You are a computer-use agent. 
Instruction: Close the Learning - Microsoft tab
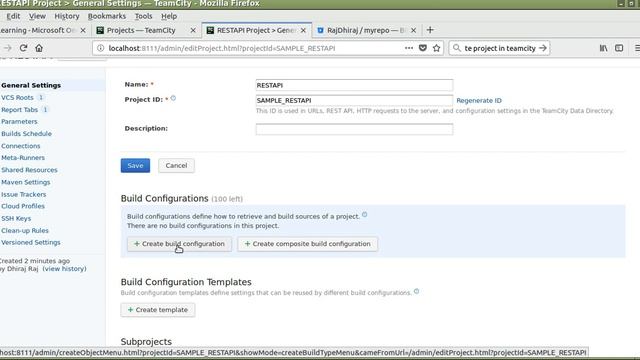pyautogui.click(x=83, y=30)
